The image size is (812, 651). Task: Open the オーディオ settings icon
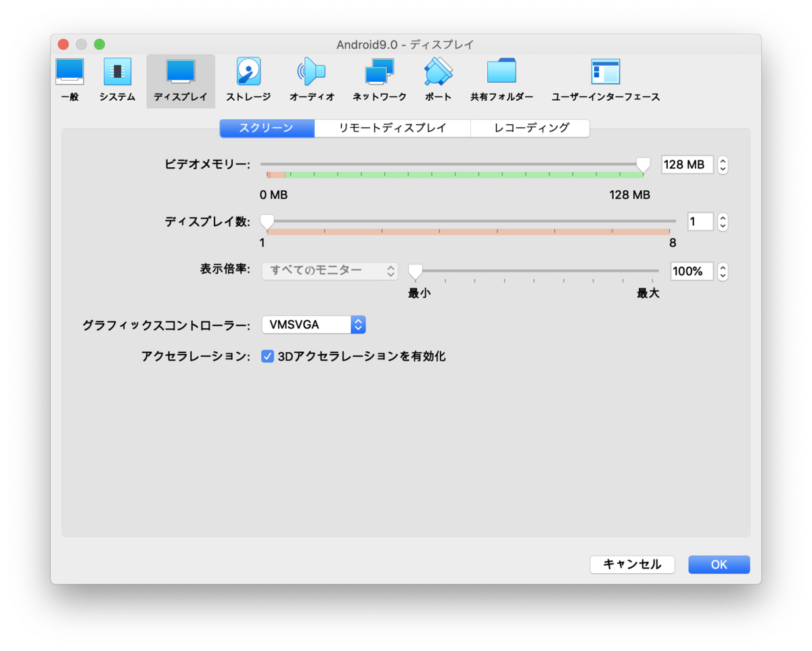pyautogui.click(x=312, y=80)
